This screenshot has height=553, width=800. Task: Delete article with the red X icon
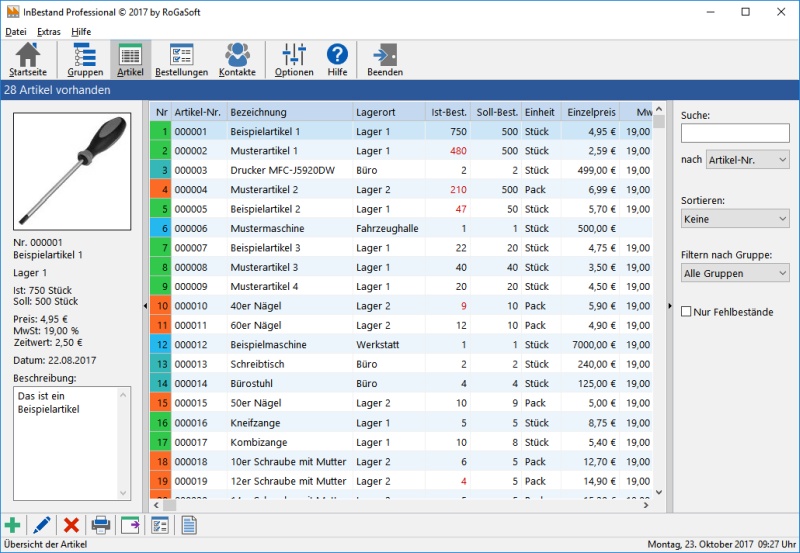point(71,525)
